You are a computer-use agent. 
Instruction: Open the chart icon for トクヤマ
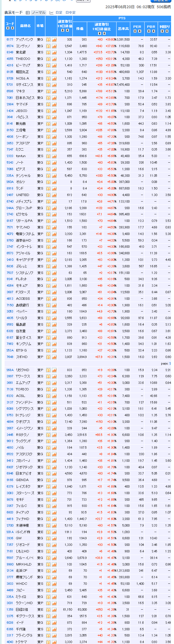(x=54, y=642)
